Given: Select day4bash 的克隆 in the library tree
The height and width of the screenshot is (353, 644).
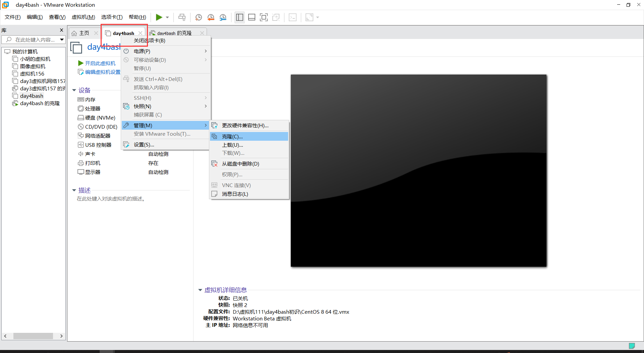Looking at the screenshot, I should point(40,103).
